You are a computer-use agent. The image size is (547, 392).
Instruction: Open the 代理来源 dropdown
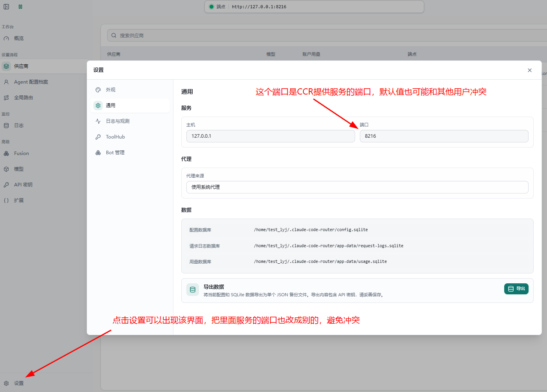click(x=357, y=187)
